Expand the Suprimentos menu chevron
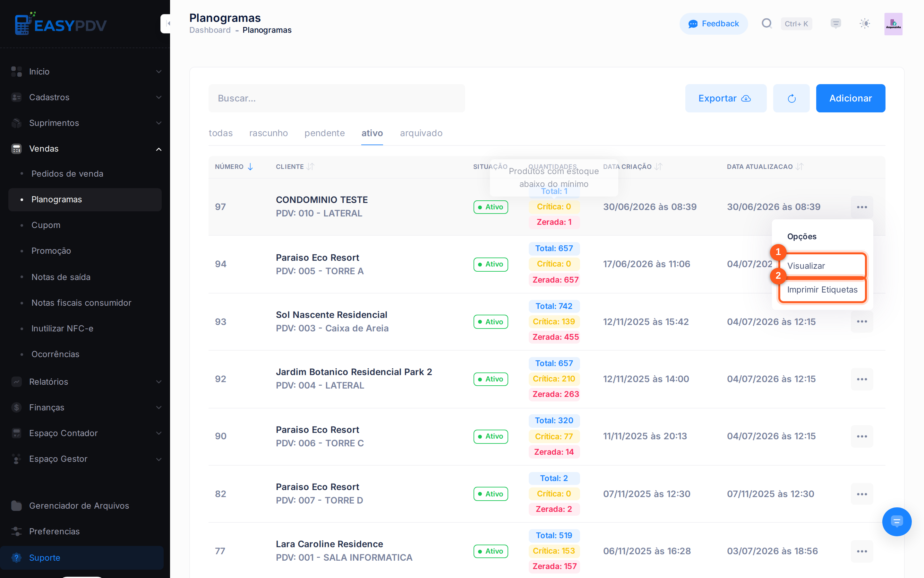This screenshot has height=578, width=924. [159, 123]
